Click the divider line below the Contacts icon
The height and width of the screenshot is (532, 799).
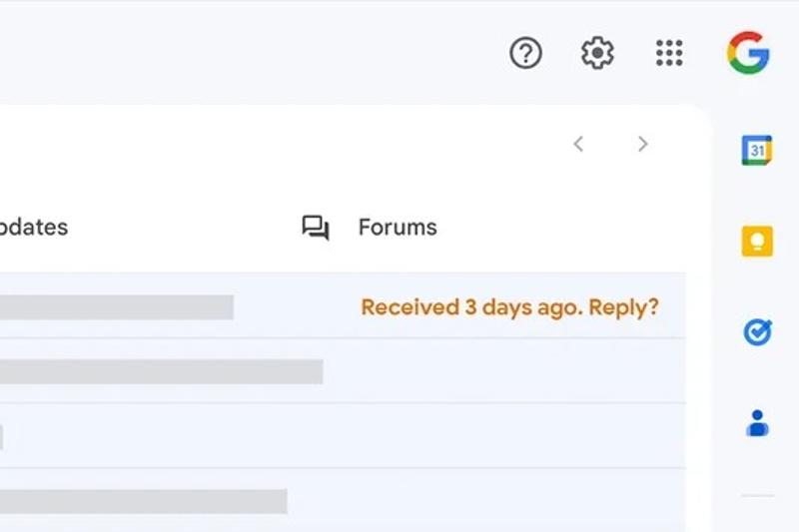[x=757, y=496]
